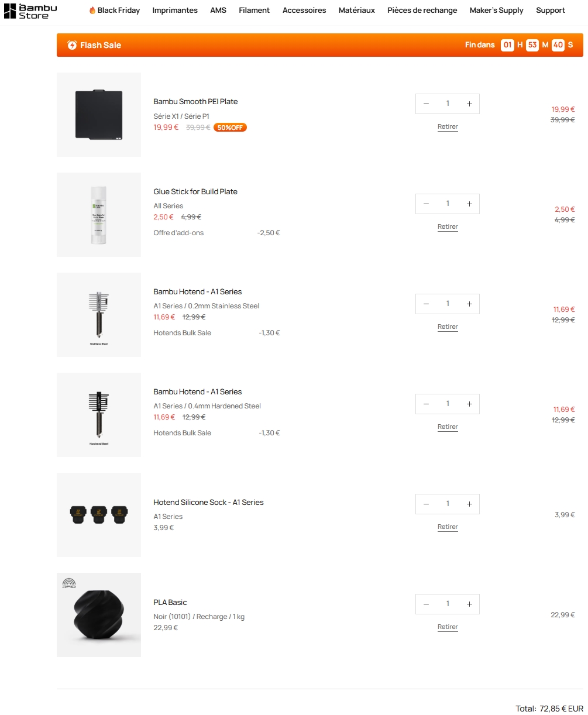Click the Bambu Store logo
The height and width of the screenshot is (715, 588).
(30, 11)
